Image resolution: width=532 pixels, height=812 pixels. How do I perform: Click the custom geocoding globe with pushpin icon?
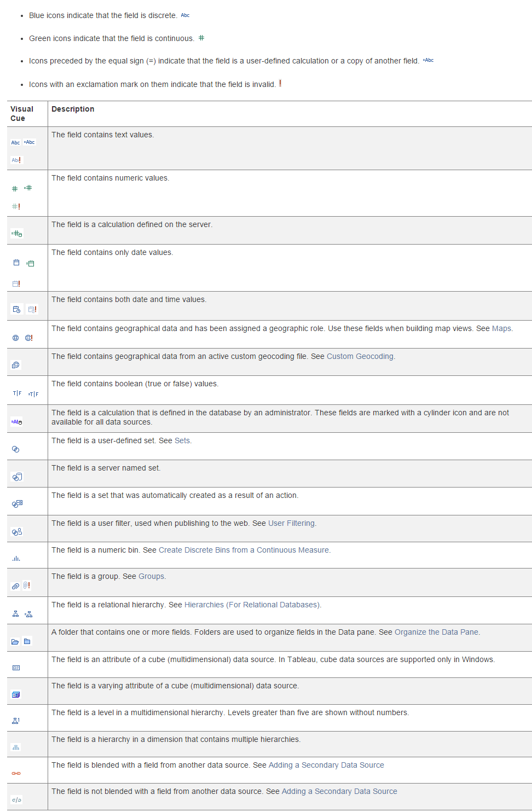15,364
